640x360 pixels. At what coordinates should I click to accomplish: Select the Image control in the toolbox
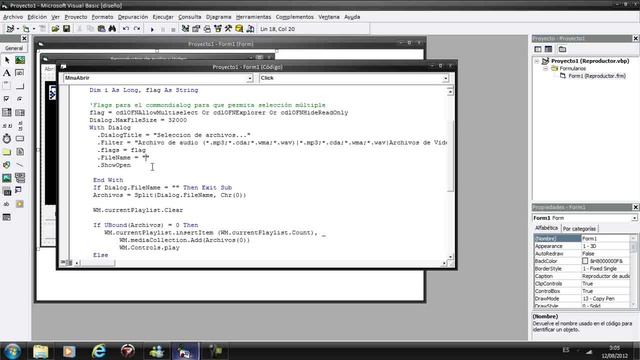click(x=7, y=178)
